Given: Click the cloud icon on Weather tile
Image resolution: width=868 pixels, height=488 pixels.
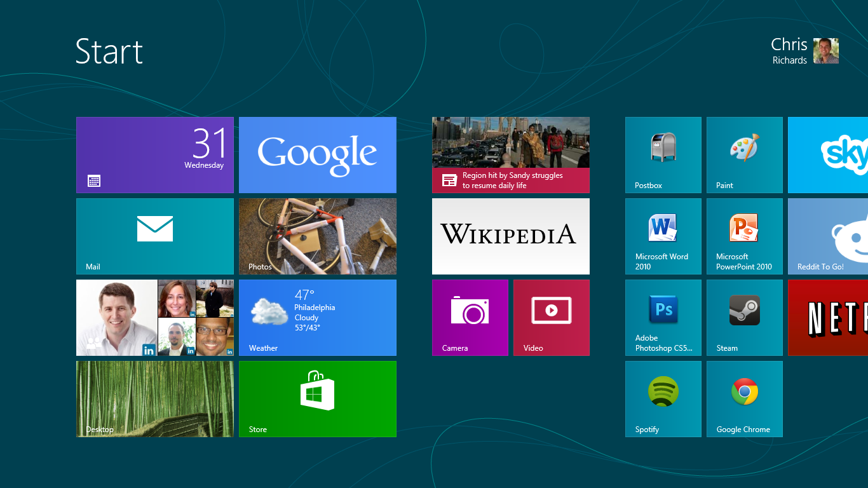Looking at the screenshot, I should [269, 311].
